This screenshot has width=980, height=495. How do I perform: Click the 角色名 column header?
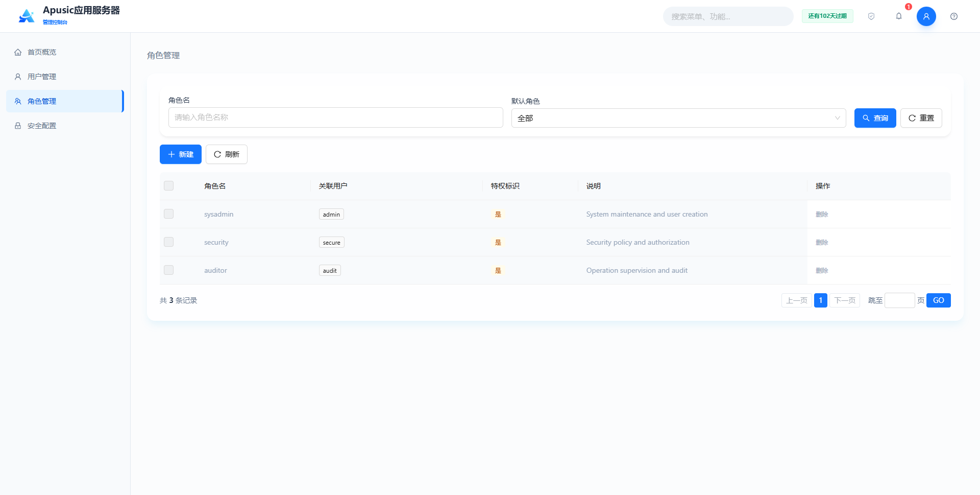pos(215,186)
